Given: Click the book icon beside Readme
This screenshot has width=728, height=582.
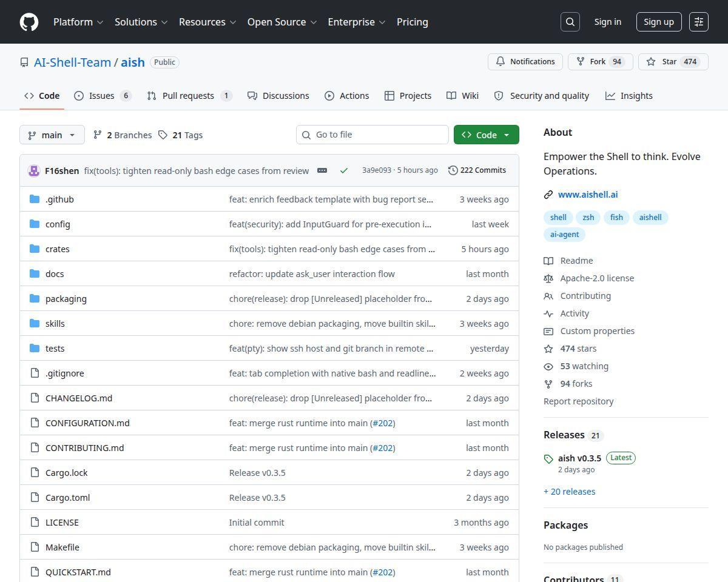Looking at the screenshot, I should pyautogui.click(x=548, y=261).
